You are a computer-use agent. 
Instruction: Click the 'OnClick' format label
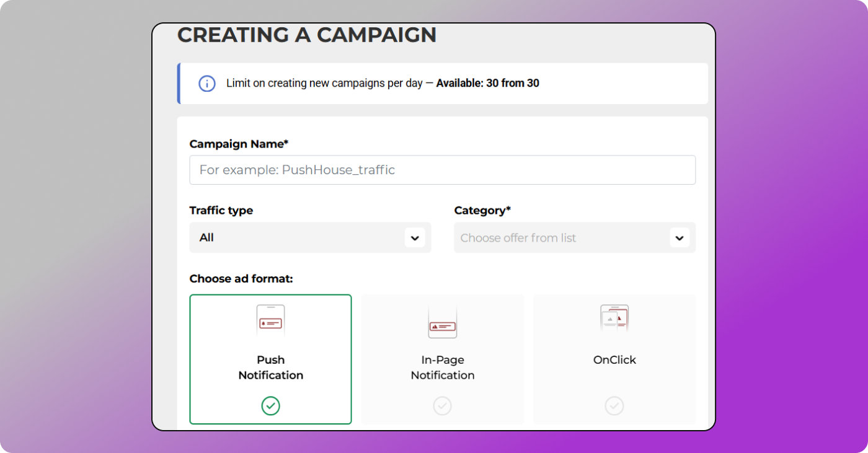pos(614,360)
